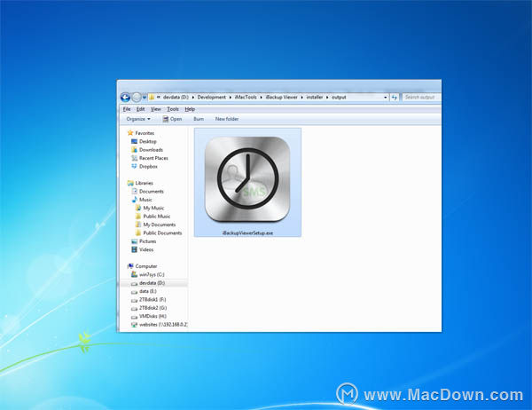Expand the Organize dropdown
532x410 pixels.
[x=138, y=119]
